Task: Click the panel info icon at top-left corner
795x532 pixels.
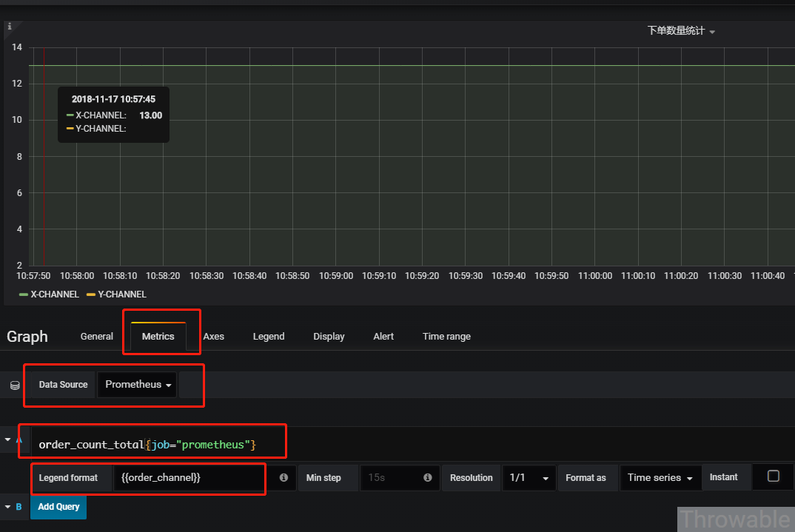Action: coord(10,27)
